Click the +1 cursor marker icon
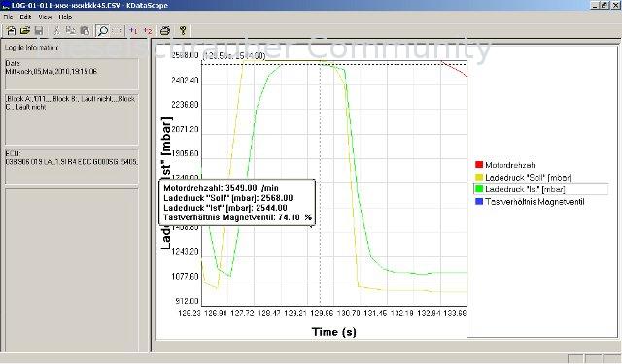 click(134, 30)
